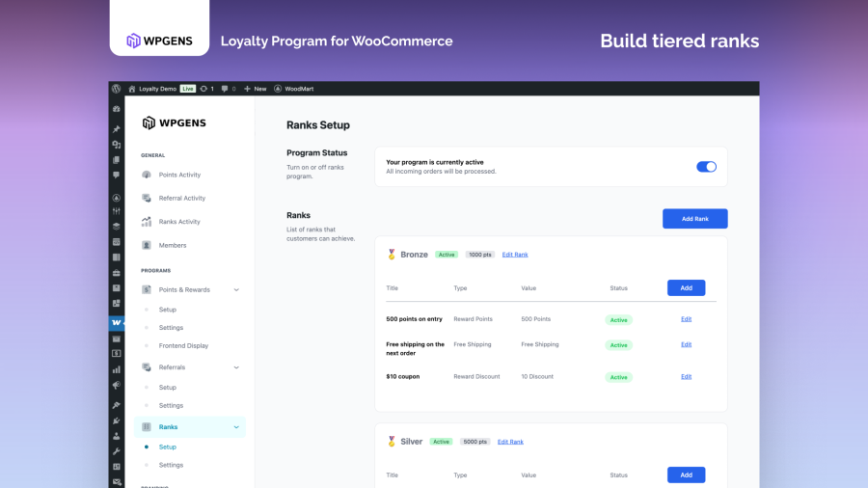The width and height of the screenshot is (868, 488).
Task: Open Analytics bar chart icon in WordPress sidebar
Action: click(x=117, y=369)
